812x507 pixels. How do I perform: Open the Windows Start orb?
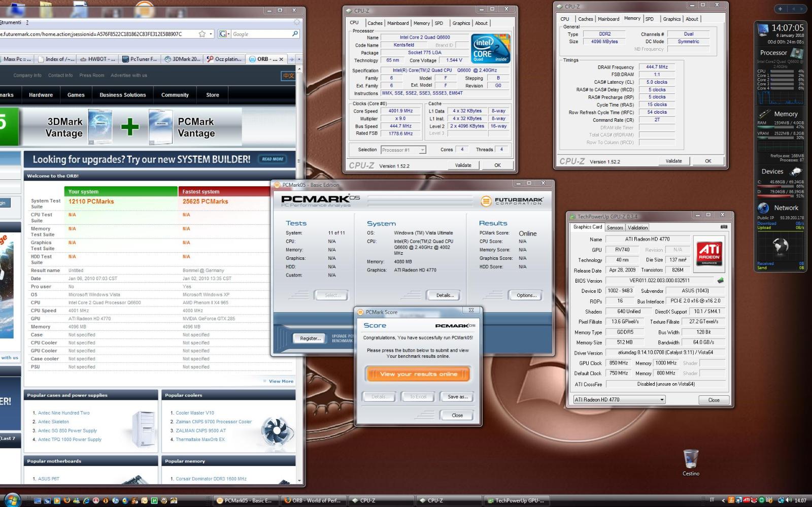(12, 499)
